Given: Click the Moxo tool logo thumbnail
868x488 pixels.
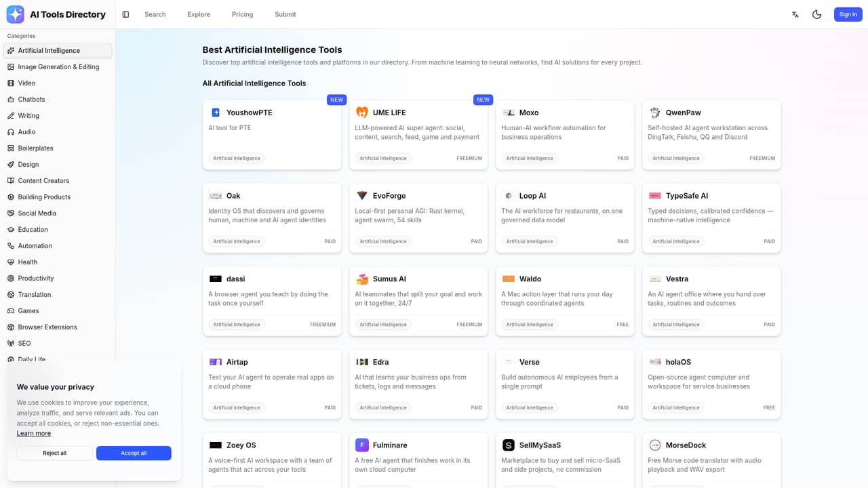Looking at the screenshot, I should pos(509,113).
